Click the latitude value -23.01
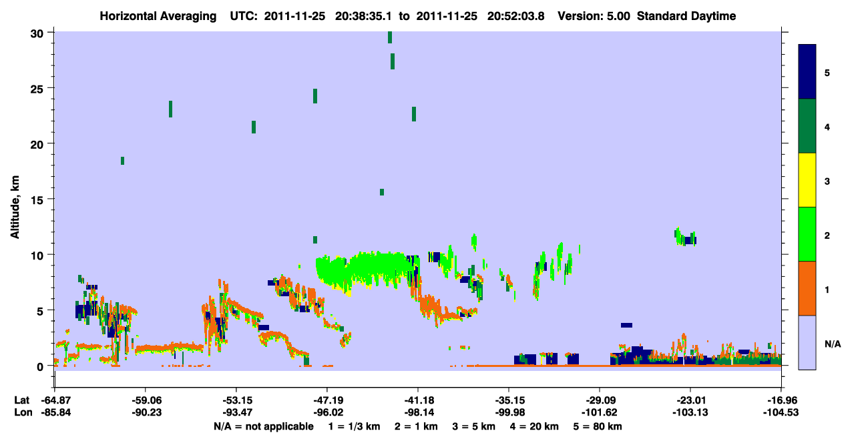The height and width of the screenshot is (445, 868). tap(690, 400)
